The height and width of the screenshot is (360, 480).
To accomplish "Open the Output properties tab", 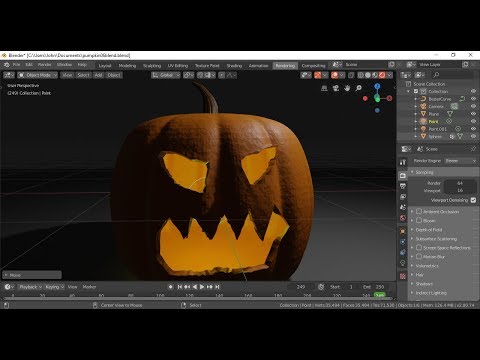I will [x=403, y=186].
